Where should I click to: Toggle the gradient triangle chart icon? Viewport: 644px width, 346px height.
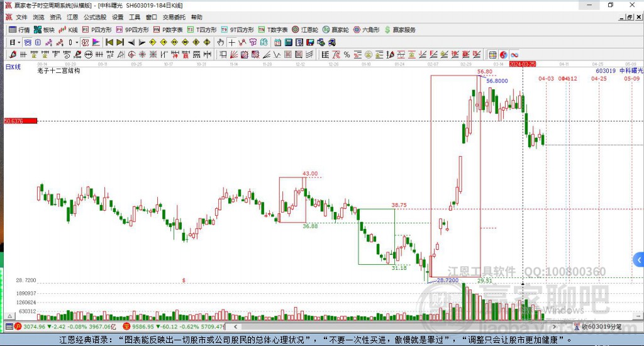click(x=96, y=42)
